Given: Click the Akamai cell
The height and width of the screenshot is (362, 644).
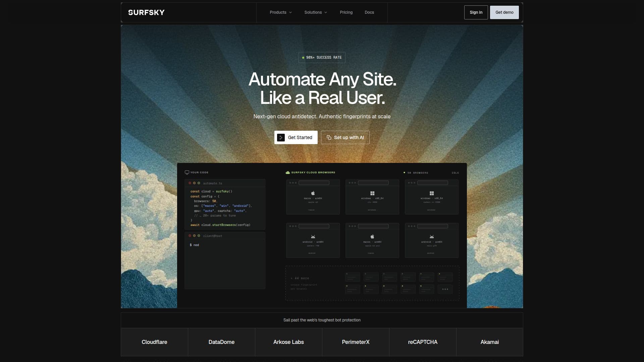Looking at the screenshot, I should tap(490, 342).
